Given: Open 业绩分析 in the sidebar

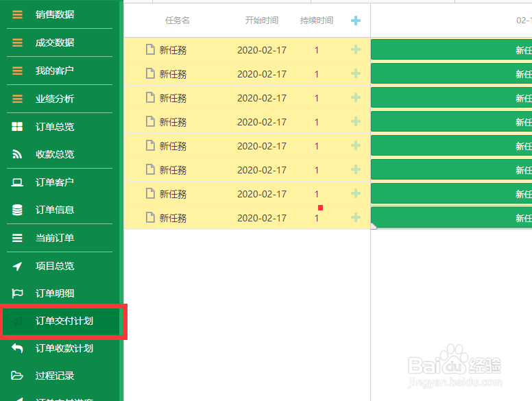Looking at the screenshot, I should (x=55, y=99).
